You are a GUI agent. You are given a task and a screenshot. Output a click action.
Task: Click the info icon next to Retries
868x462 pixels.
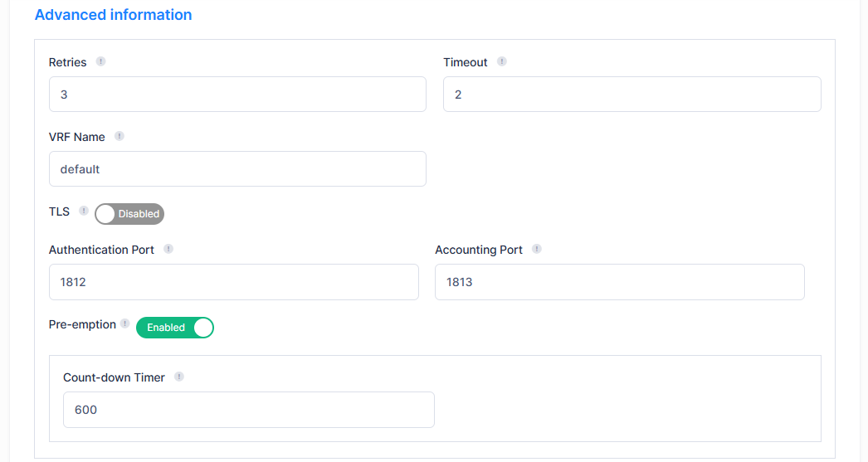point(101,61)
